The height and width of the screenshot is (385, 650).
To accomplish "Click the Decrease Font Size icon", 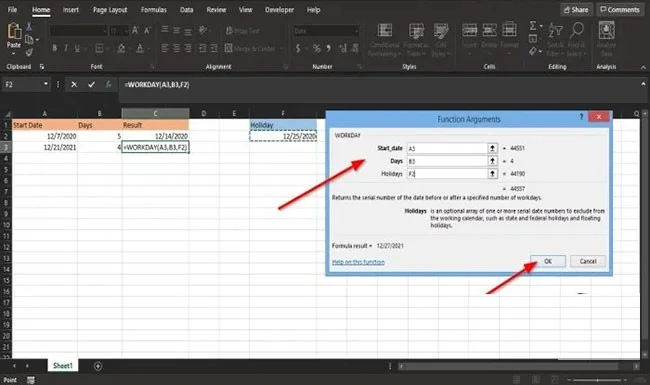I will click(147, 30).
